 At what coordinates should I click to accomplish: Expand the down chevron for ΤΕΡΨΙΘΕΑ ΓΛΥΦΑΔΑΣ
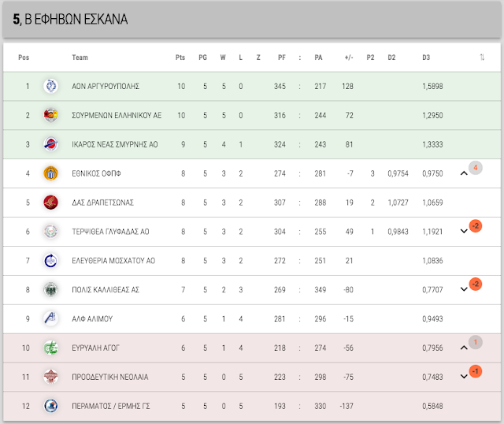pyautogui.click(x=464, y=231)
